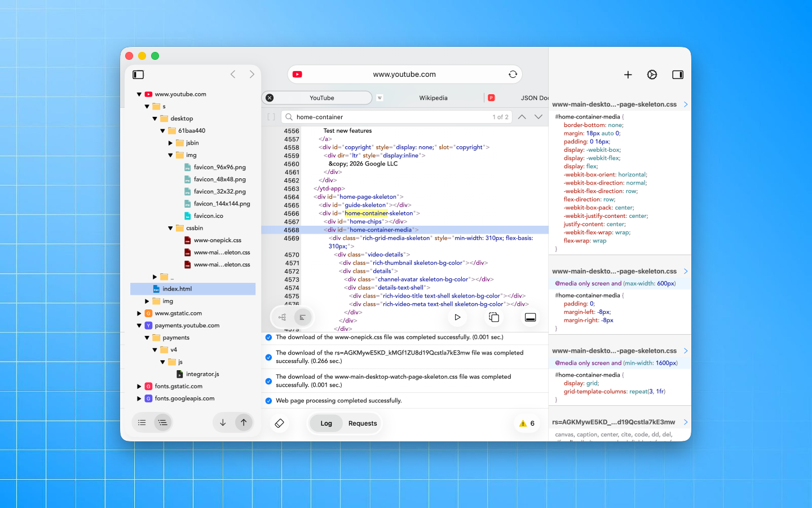
Task: Expand the www.gstatic.com node
Action: click(139, 313)
